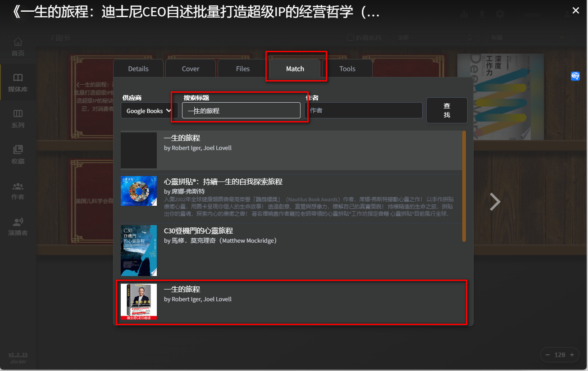
Task: Switch to the Cover tab
Action: 191,69
